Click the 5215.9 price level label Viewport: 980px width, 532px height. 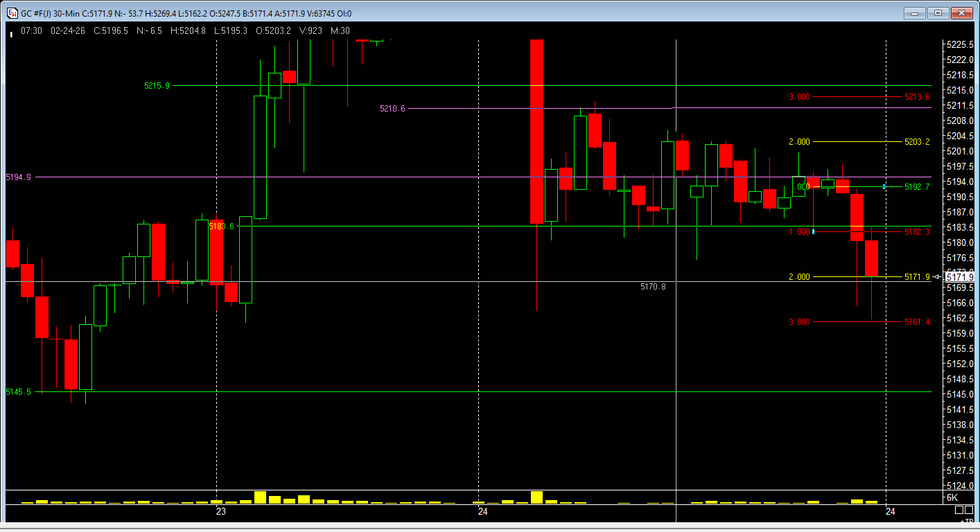[157, 86]
